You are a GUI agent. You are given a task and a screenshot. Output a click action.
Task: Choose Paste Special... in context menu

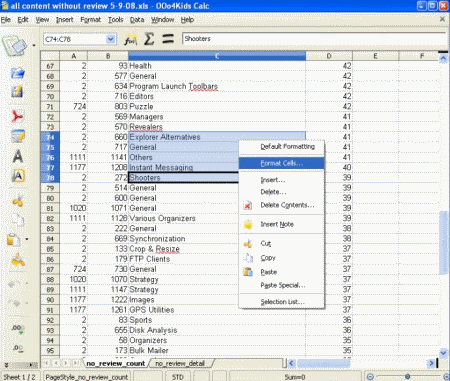(283, 285)
